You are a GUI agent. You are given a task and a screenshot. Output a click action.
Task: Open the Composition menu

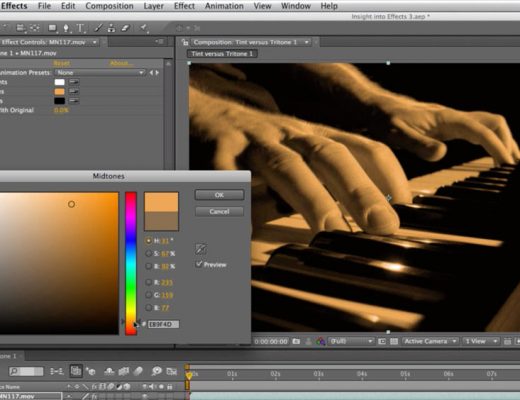tap(109, 6)
